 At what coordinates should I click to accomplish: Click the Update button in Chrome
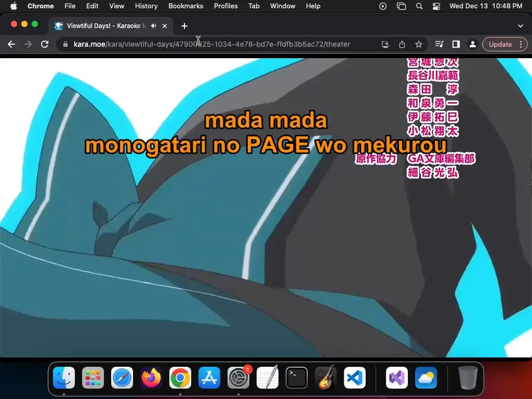[x=500, y=44]
